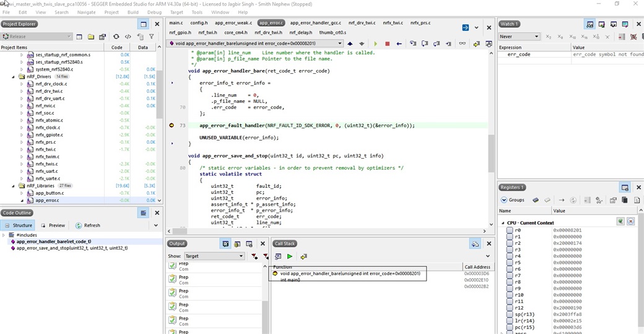
Task: Click the green Go/continue execution icon
Action: [375, 44]
